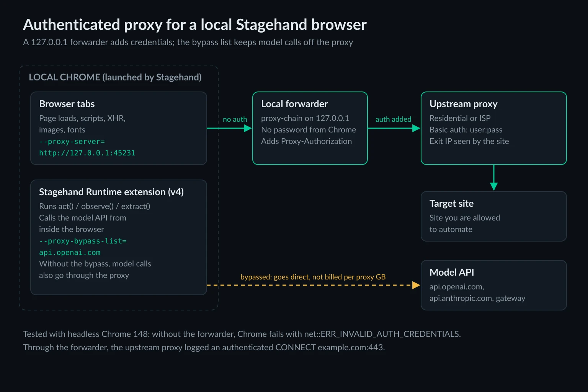Viewport: 588px width, 392px height.
Task: Click the "auth added" arrow label
Action: [394, 119]
